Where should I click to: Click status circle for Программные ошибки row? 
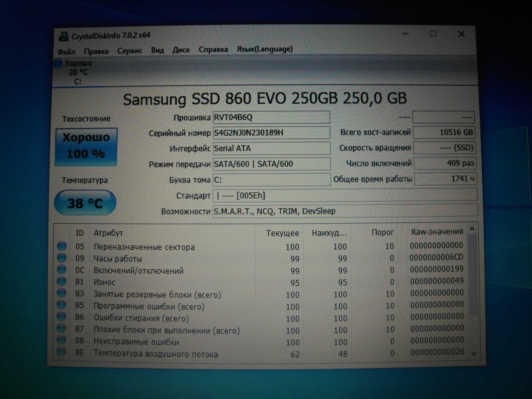coord(62,304)
